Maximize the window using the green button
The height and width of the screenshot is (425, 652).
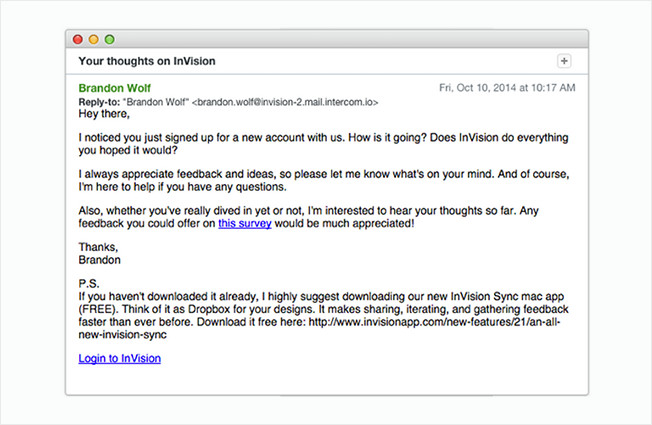[x=109, y=40]
